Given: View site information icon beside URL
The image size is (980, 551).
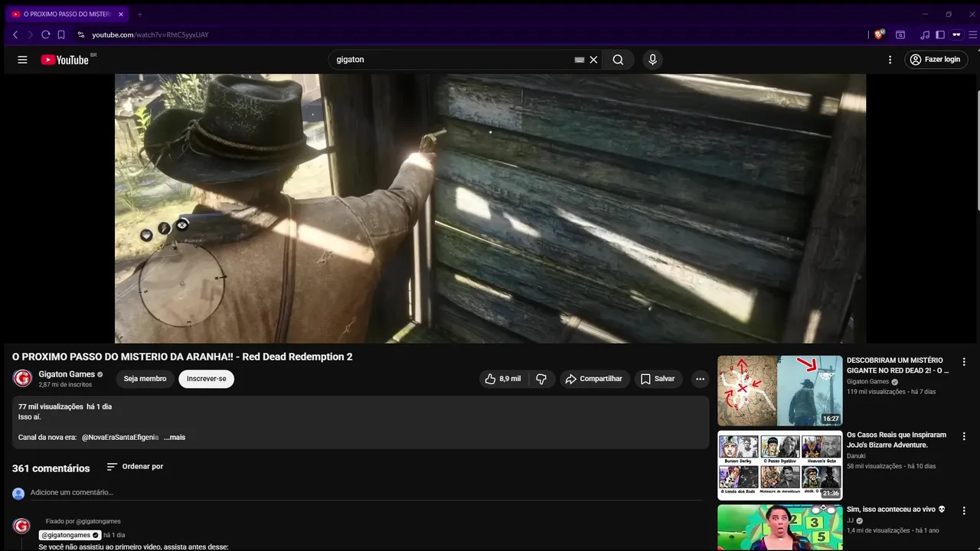Looking at the screenshot, I should [x=80, y=34].
